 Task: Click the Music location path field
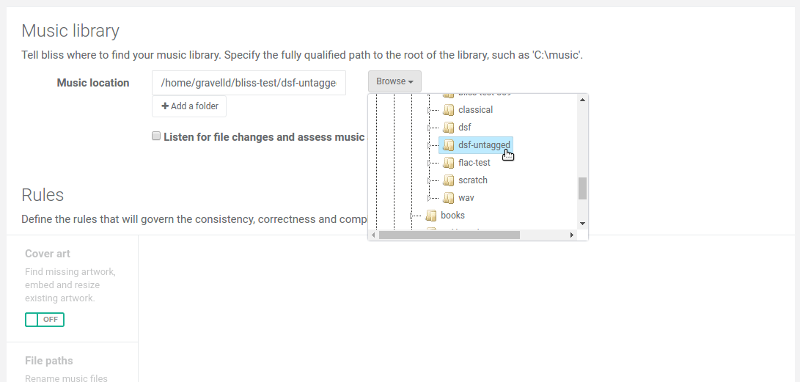tap(249, 83)
